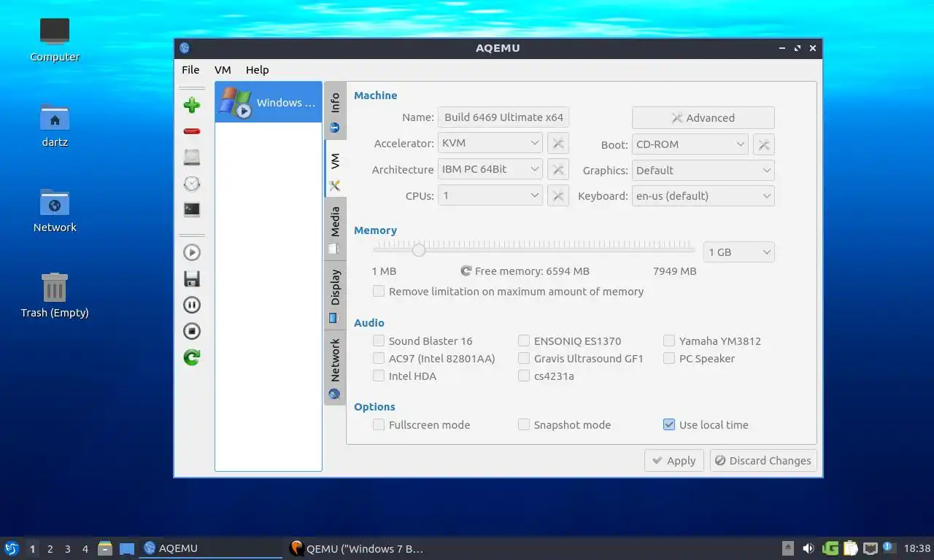Open the File menu
Screen dimensions: 934x560
pyautogui.click(x=190, y=70)
